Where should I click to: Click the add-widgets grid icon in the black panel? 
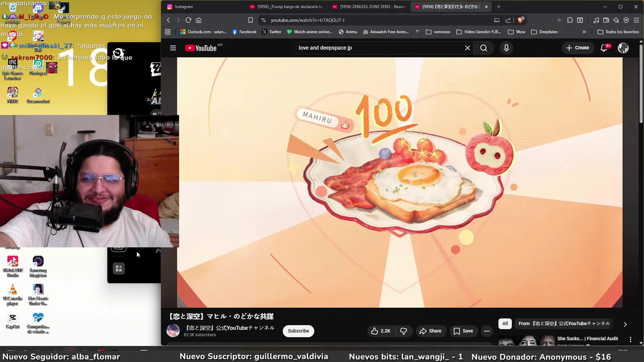point(119,268)
